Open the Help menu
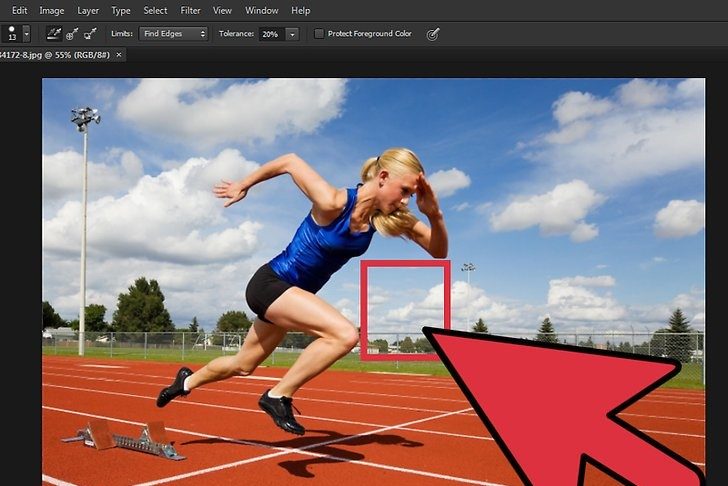 [300, 10]
